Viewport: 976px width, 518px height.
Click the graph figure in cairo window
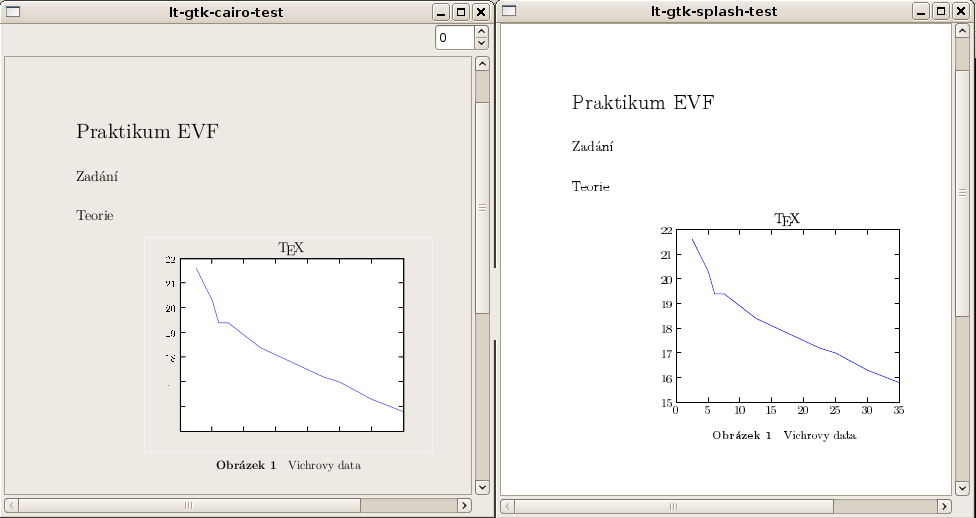[x=289, y=345]
